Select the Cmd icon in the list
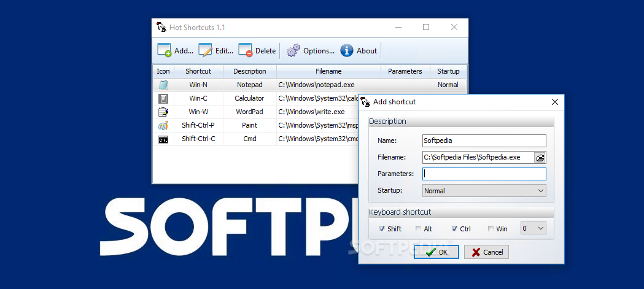 click(163, 139)
